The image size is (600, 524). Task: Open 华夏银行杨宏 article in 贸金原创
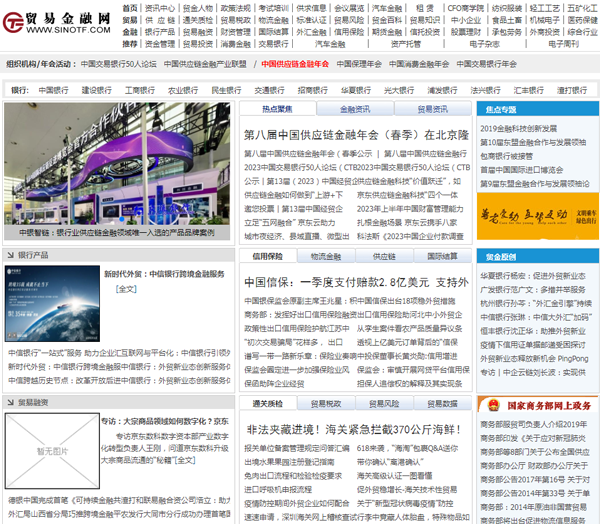coord(533,276)
